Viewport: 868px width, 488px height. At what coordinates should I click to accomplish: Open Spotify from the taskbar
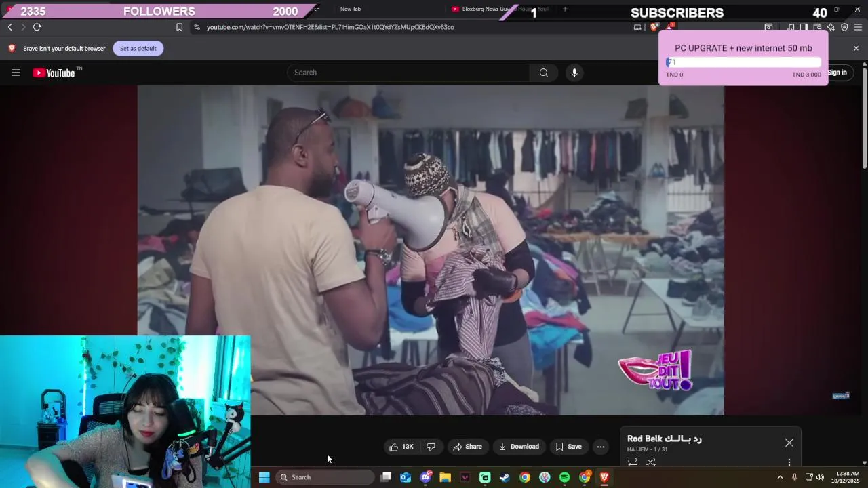tap(564, 477)
